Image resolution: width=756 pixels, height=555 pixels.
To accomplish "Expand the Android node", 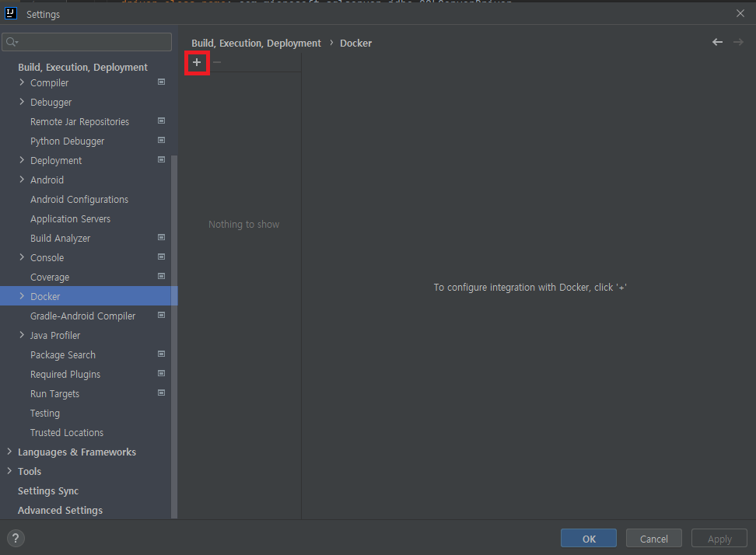I will click(x=22, y=180).
